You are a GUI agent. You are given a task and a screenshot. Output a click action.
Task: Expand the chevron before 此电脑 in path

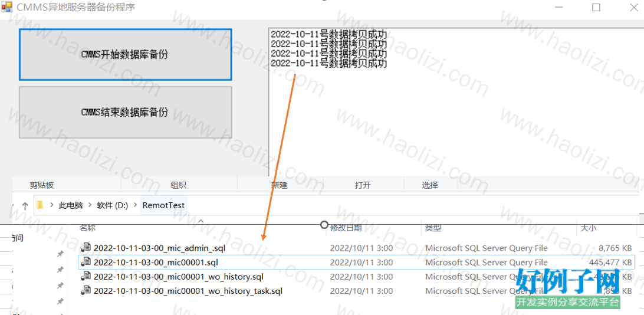click(x=52, y=205)
